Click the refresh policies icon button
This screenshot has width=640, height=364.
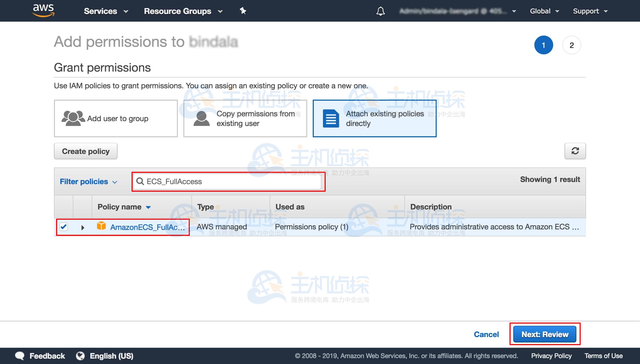point(575,151)
